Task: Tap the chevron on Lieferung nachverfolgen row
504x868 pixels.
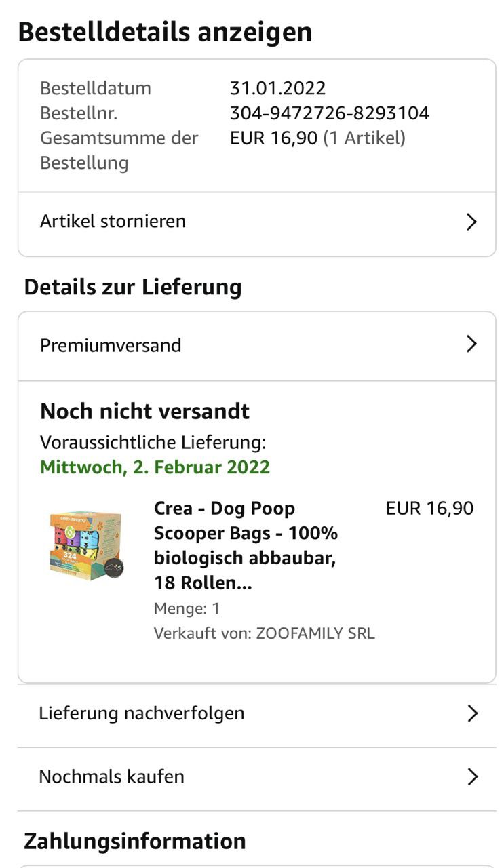Action: (472, 713)
